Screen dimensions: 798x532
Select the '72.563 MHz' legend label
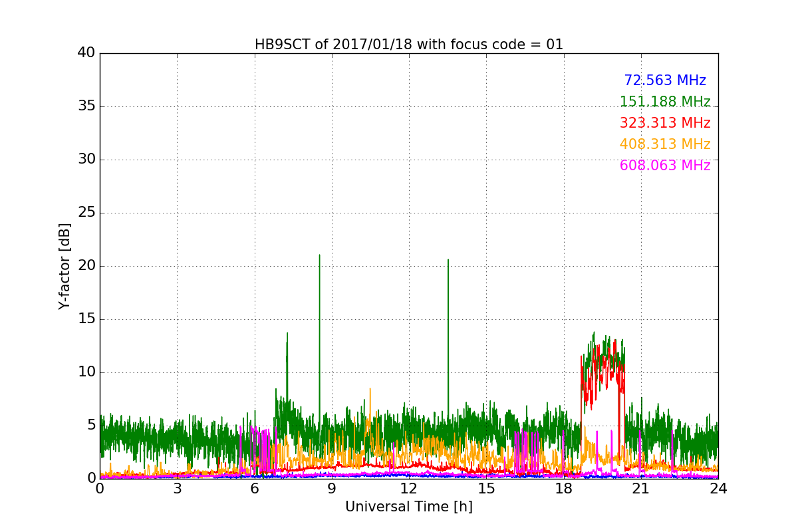(x=665, y=80)
